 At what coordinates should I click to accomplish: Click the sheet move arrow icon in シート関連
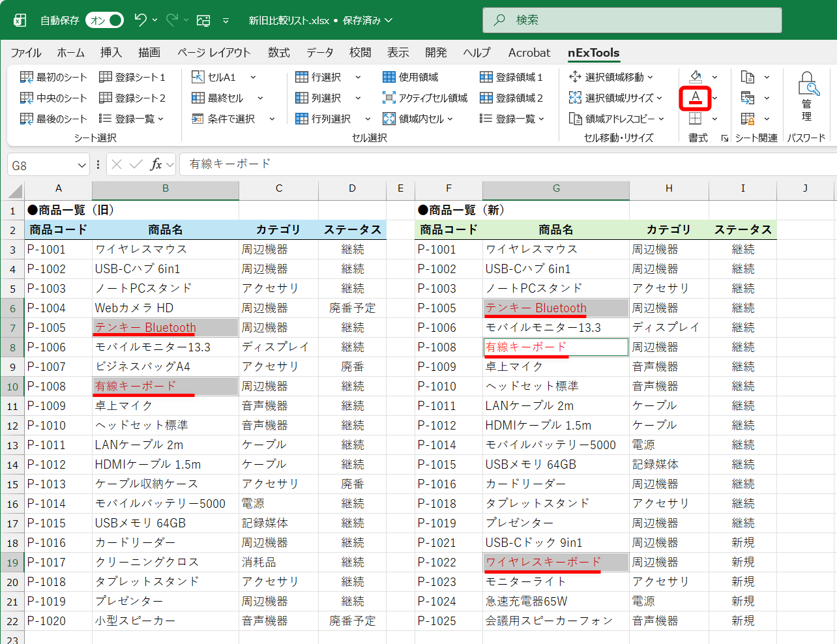click(x=748, y=98)
